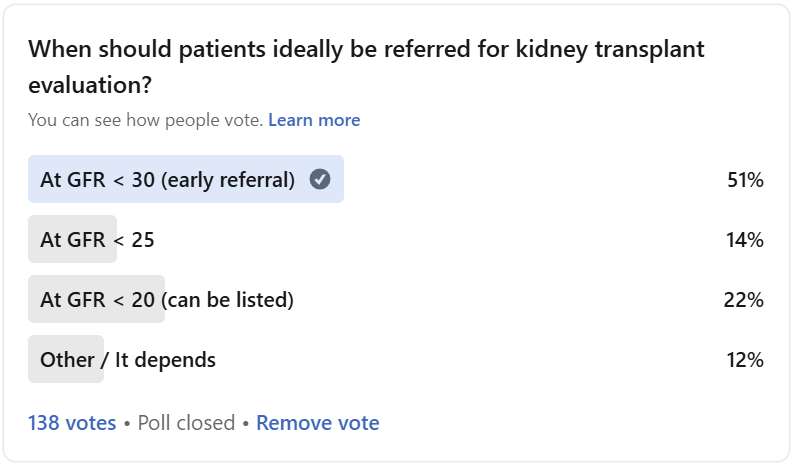Choose the "At GFR < 25" poll option
This screenshot has width=795, height=466.
pos(97,240)
